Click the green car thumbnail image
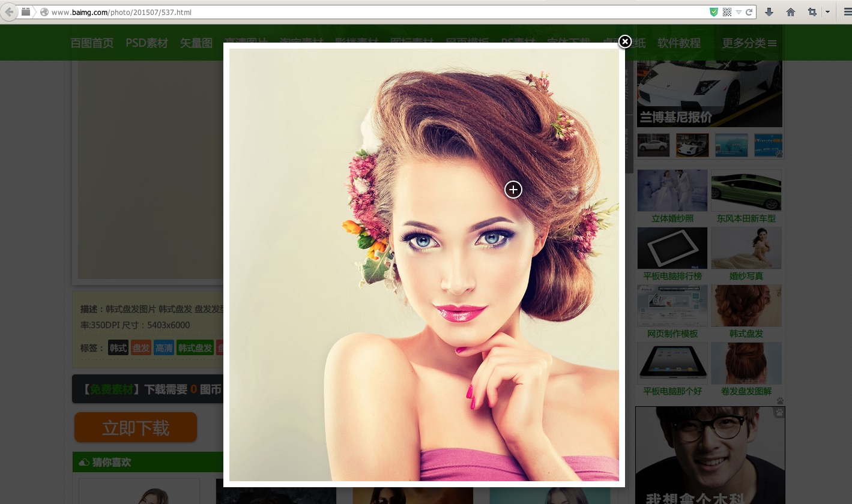 pyautogui.click(x=746, y=190)
